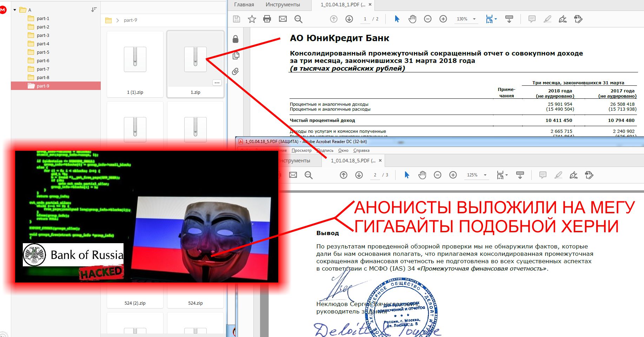The image size is (644, 337).
Task: Select the highlighted part-9 tree folder
Action: click(56, 86)
